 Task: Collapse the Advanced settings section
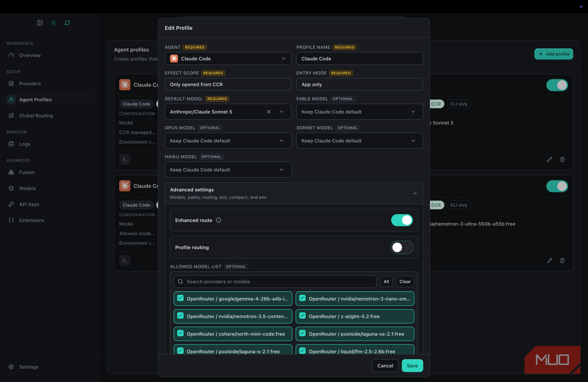[294, 193]
